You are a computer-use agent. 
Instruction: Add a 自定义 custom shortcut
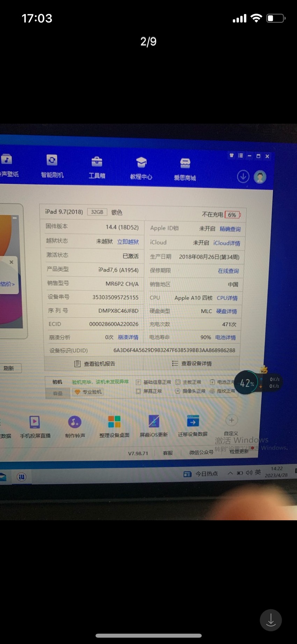click(231, 425)
